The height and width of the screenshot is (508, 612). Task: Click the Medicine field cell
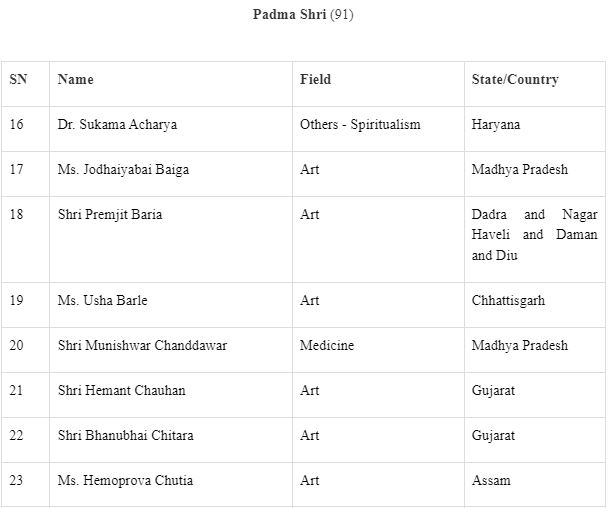click(x=327, y=345)
